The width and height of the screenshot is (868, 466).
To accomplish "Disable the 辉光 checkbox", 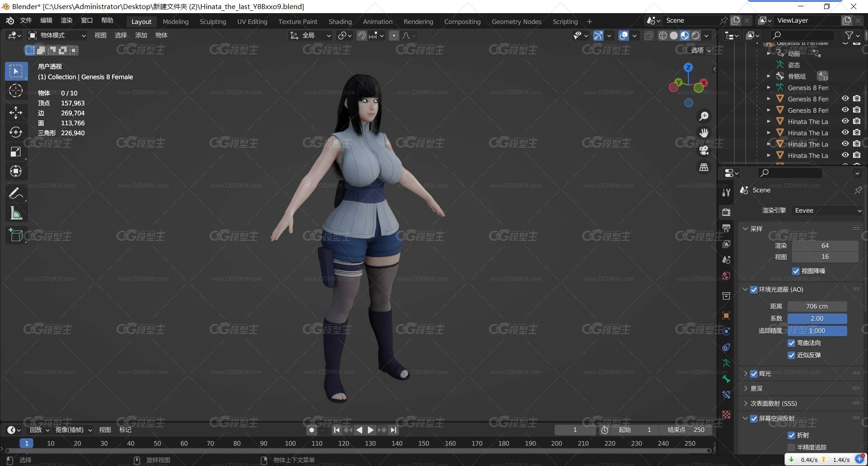I will click(x=754, y=374).
